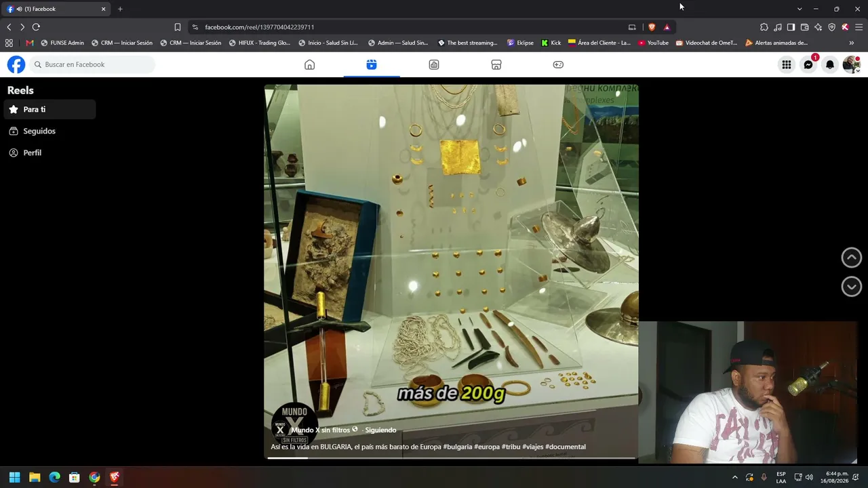This screenshot has width=868, height=488.
Task: Open the Marketplace storefront icon
Action: [x=496, y=64]
